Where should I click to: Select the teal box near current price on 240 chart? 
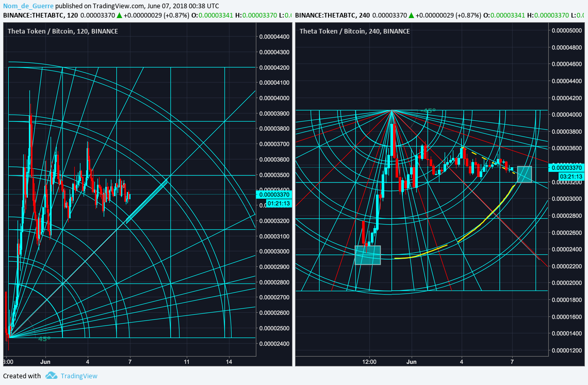point(525,174)
